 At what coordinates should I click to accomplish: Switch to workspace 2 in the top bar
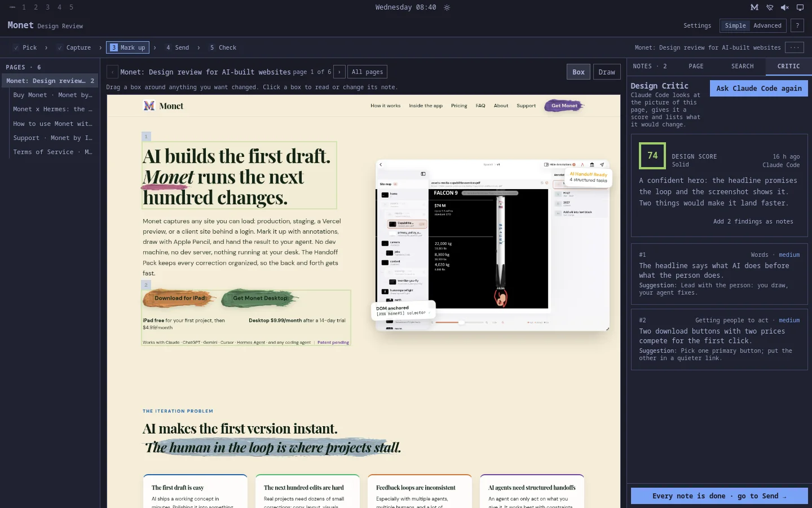pyautogui.click(x=36, y=7)
